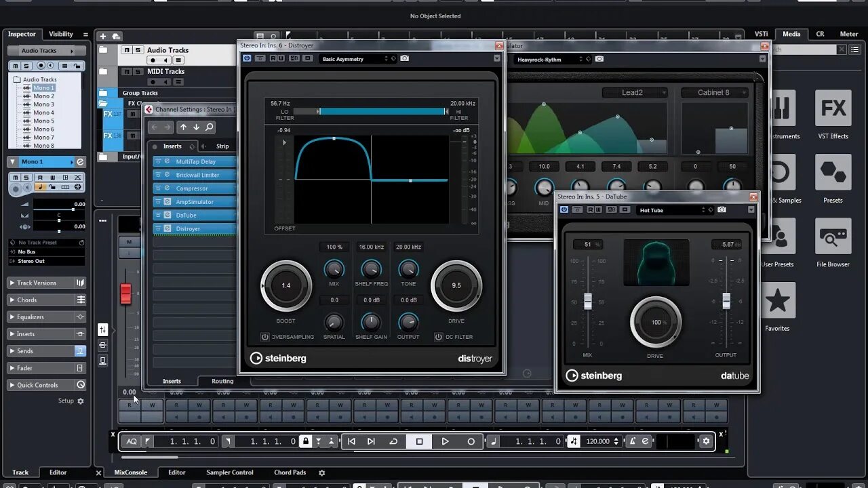Click the Add Track plus button
This screenshot has width=868, height=488.
pyautogui.click(x=103, y=37)
